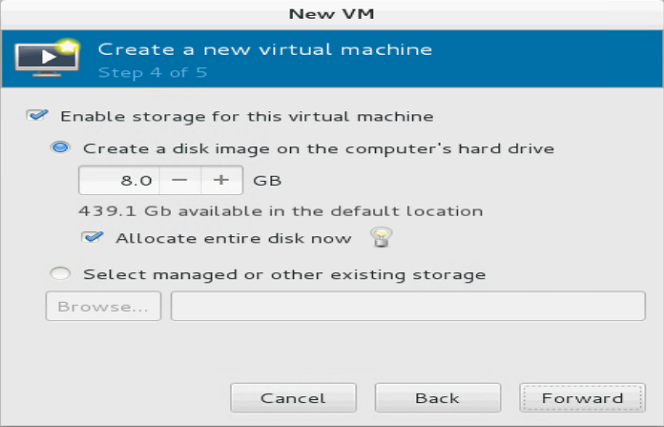Click the New VM title bar

pyautogui.click(x=332, y=14)
